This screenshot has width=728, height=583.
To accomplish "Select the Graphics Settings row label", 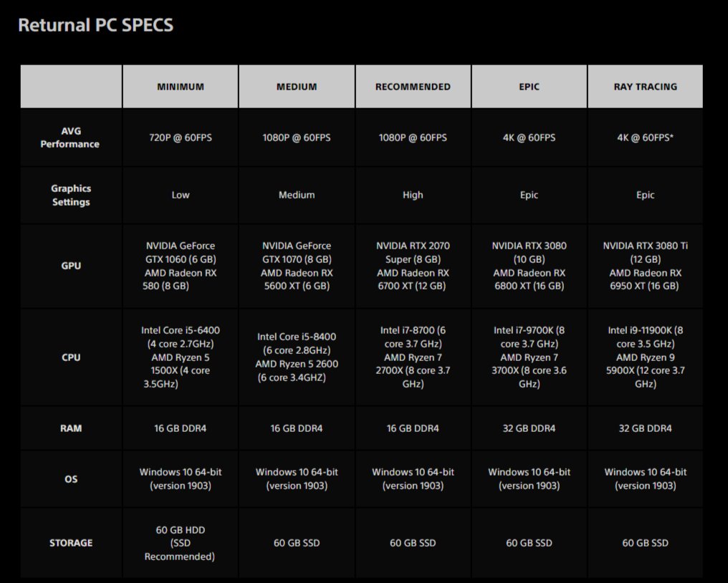I will tap(71, 196).
